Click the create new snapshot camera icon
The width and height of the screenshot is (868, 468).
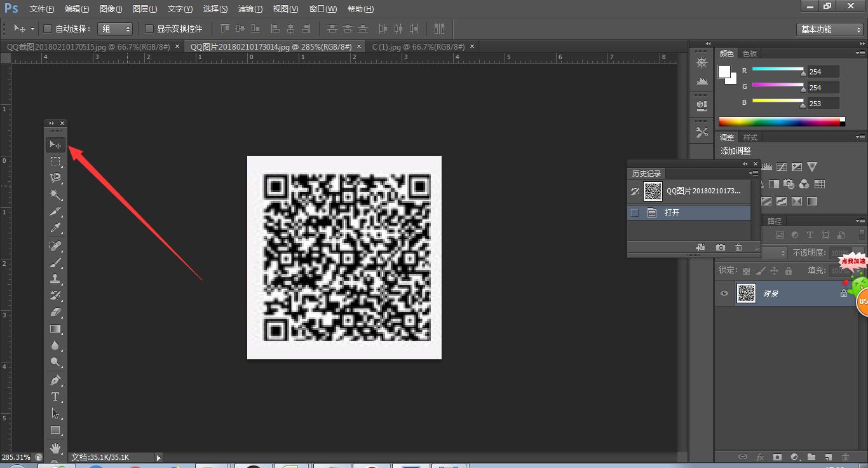(720, 247)
